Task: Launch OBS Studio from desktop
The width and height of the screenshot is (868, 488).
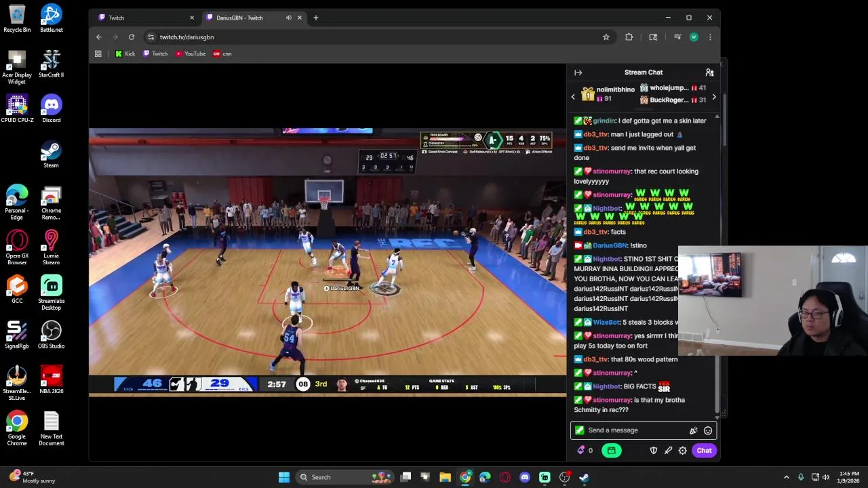Action: coord(51,335)
